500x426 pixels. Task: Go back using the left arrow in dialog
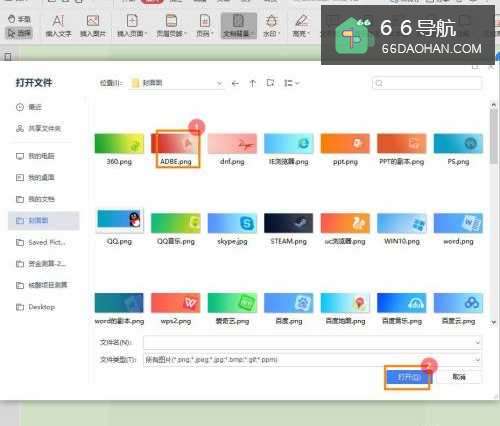235,83
